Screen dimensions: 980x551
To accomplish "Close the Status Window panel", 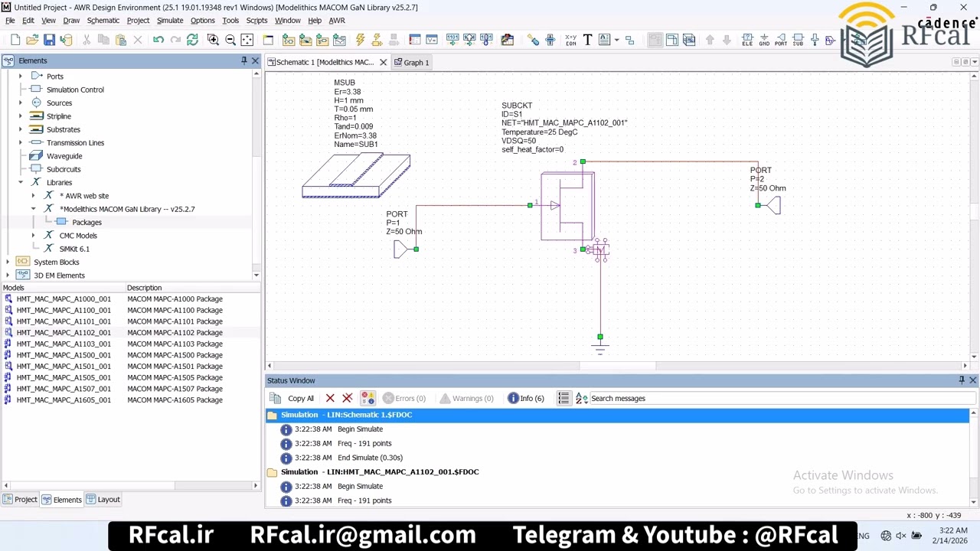I will (973, 380).
